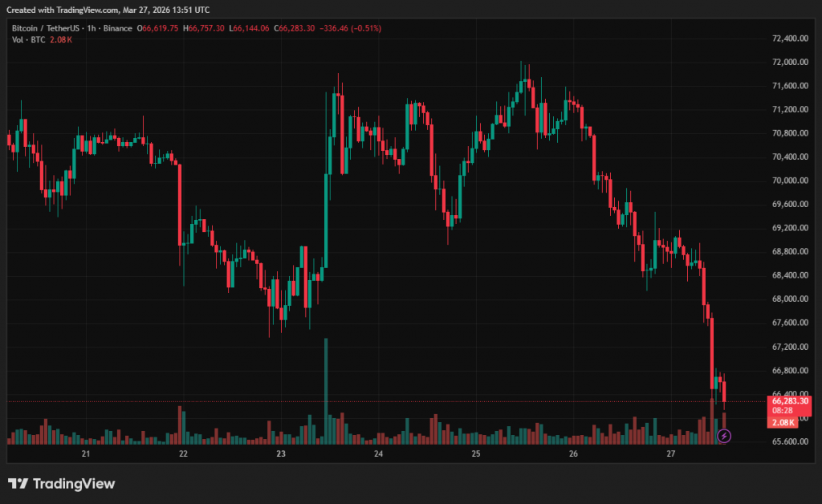Click the date label 25 on time axis
The image size is (822, 504).
476,454
